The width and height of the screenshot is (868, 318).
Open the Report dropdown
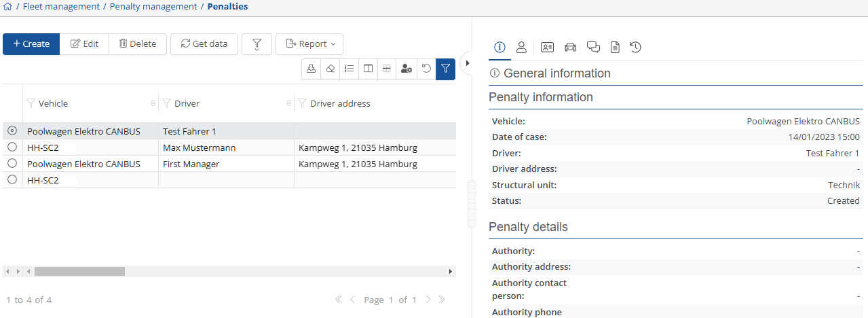click(309, 44)
